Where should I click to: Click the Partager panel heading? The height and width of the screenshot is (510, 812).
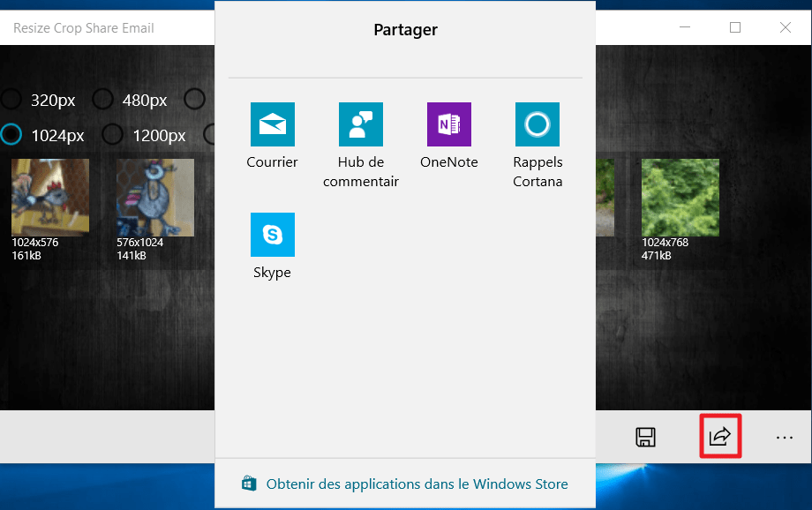(x=405, y=30)
